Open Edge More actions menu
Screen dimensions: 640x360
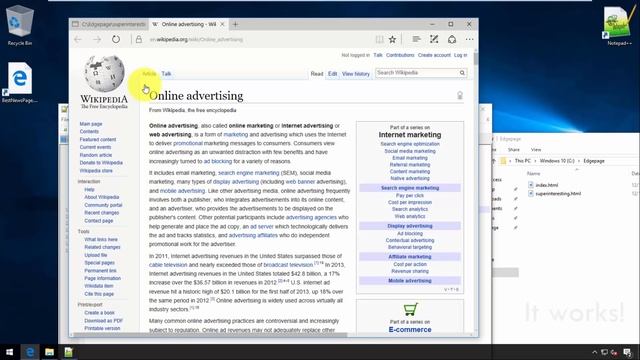pos(470,40)
